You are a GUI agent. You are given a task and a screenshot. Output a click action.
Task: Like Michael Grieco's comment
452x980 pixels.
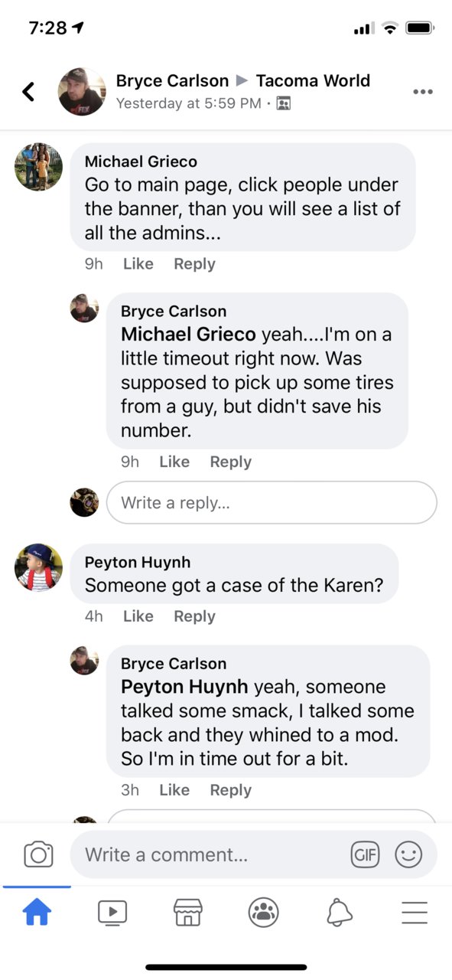click(x=138, y=263)
